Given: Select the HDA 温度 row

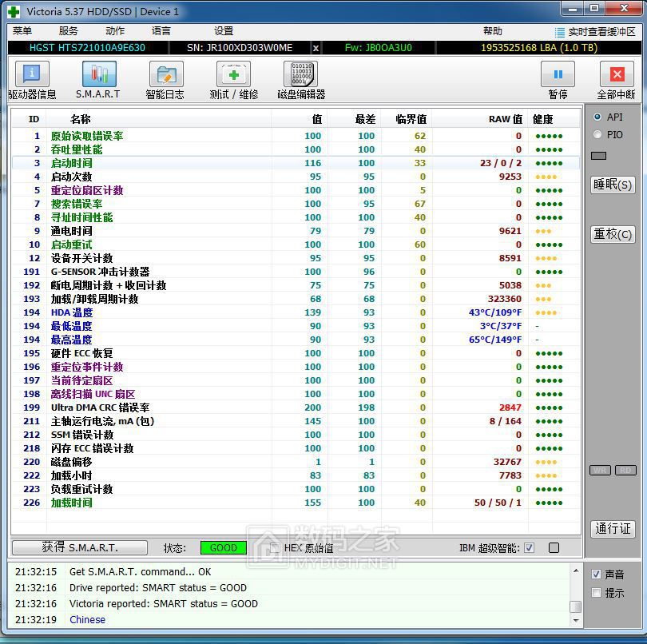Looking at the screenshot, I should (x=296, y=312).
